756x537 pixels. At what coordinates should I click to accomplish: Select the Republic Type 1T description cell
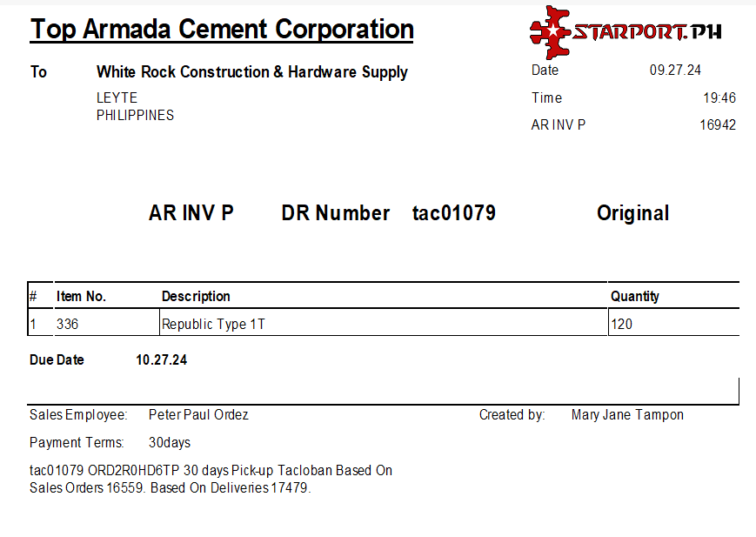[213, 325]
